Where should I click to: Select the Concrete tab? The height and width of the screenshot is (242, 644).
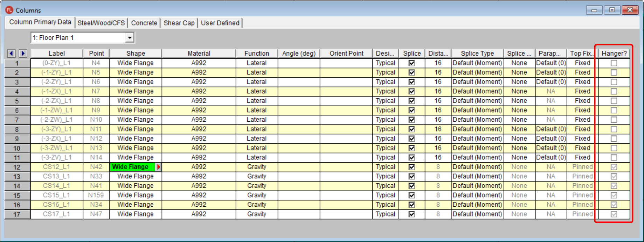(x=144, y=23)
